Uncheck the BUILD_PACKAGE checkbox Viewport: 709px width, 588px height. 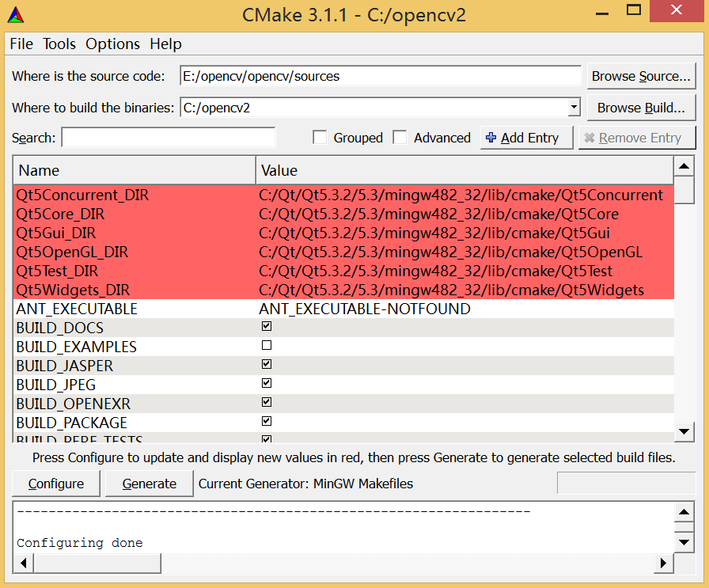click(x=267, y=422)
